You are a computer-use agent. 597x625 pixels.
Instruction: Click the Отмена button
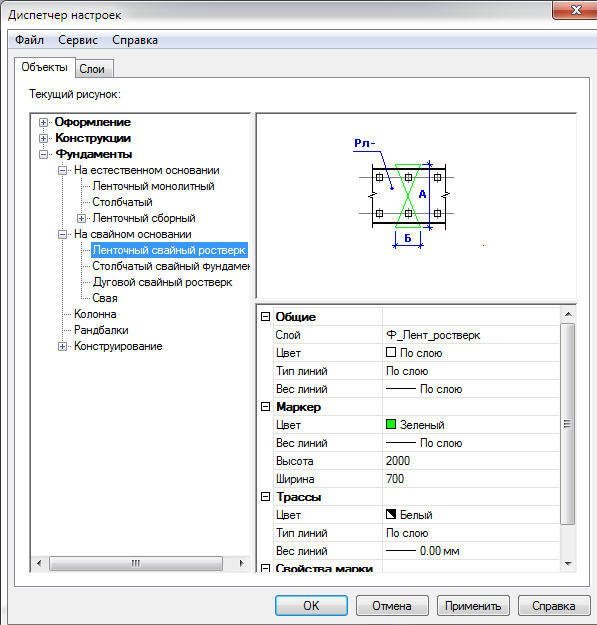click(x=392, y=606)
